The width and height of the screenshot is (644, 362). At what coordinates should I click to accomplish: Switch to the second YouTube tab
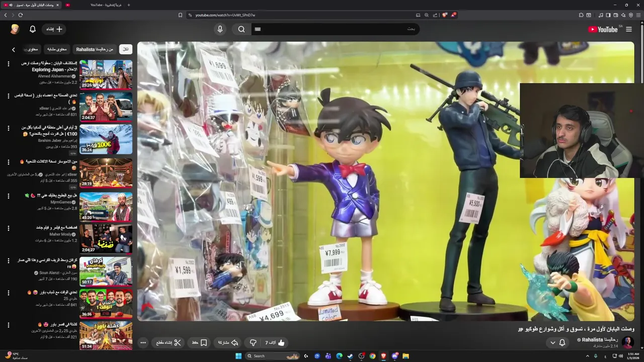[x=93, y=5]
